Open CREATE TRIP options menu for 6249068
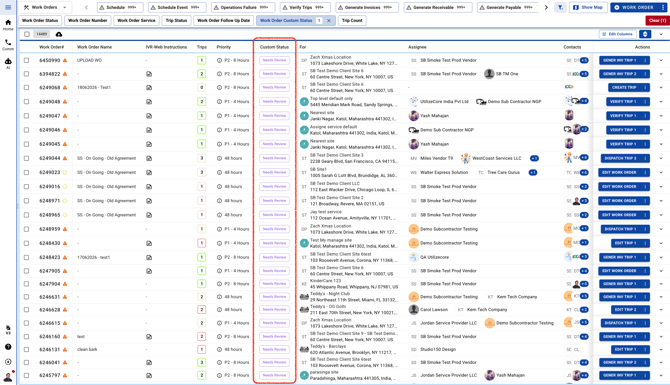 click(645, 88)
